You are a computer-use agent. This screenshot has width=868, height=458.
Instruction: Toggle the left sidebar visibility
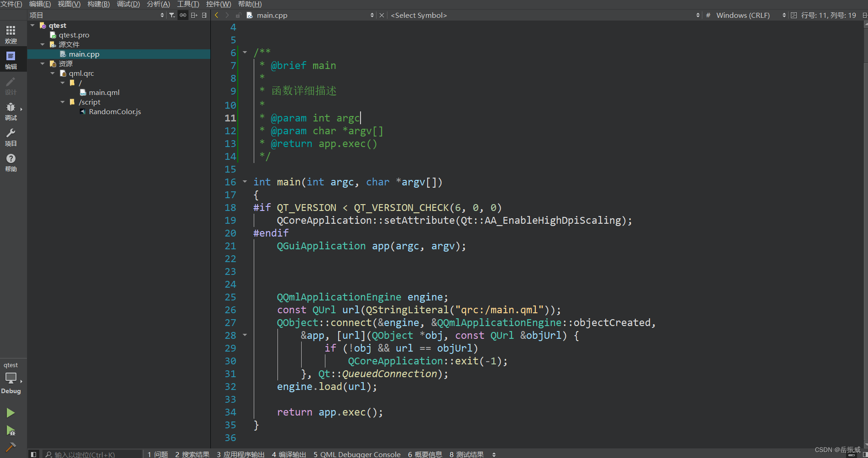click(33, 454)
